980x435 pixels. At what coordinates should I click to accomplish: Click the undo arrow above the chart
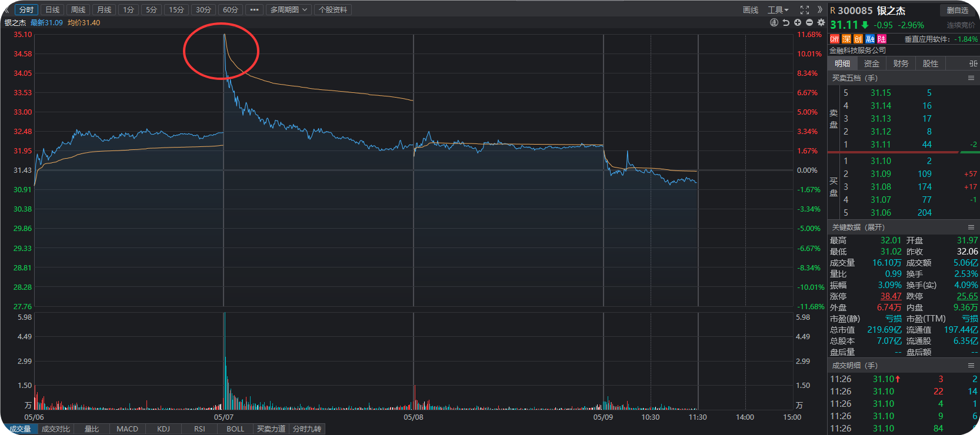point(786,22)
